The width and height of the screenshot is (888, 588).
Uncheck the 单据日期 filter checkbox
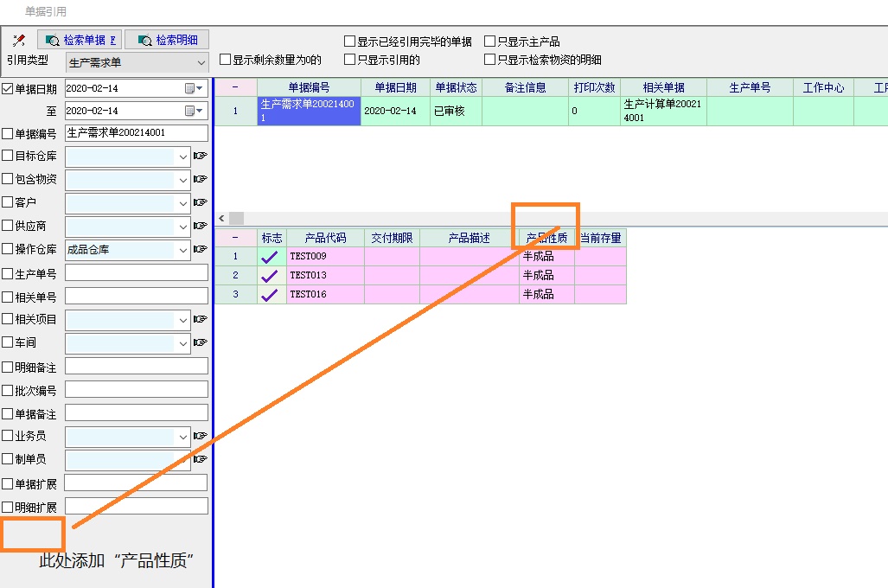pos(8,88)
